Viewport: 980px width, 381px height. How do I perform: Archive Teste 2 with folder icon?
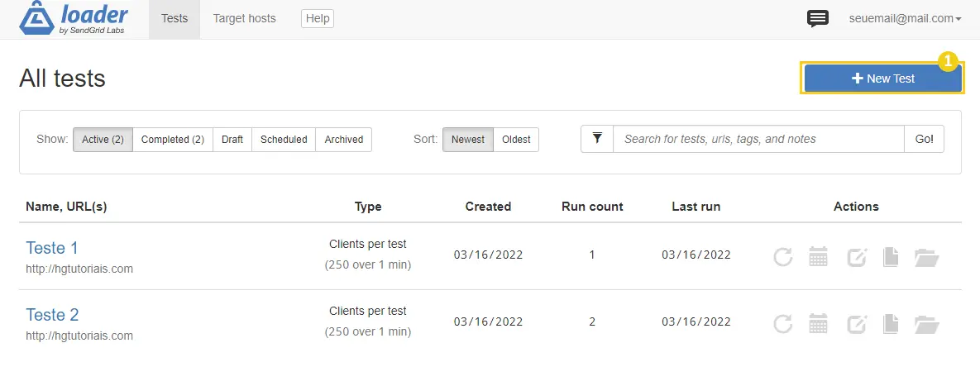click(x=927, y=323)
